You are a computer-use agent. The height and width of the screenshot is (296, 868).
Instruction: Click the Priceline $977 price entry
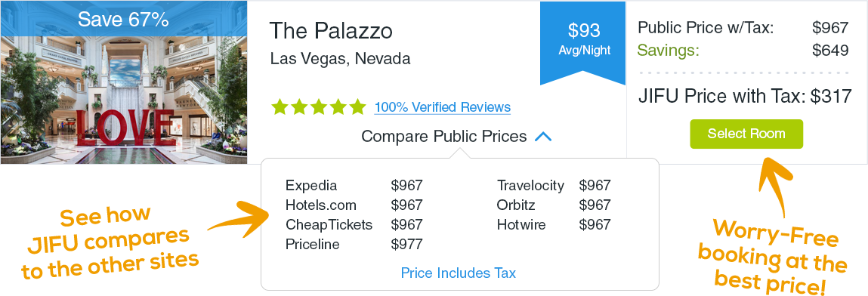354,245
